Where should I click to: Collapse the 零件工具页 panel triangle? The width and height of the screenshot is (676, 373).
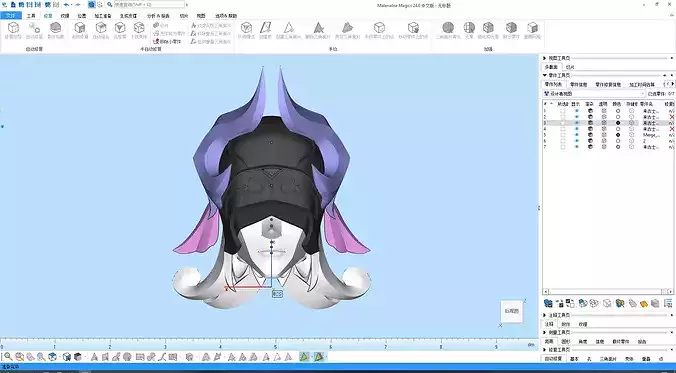pos(545,75)
